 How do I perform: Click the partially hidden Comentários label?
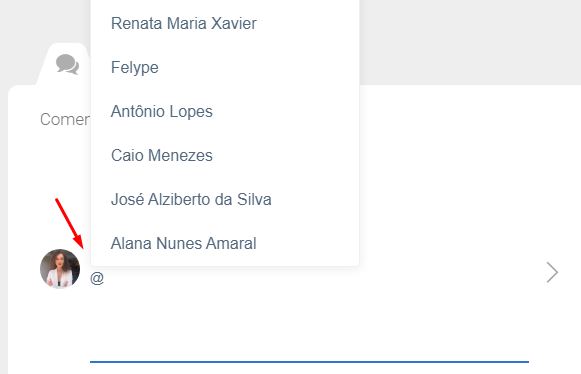[x=64, y=119]
